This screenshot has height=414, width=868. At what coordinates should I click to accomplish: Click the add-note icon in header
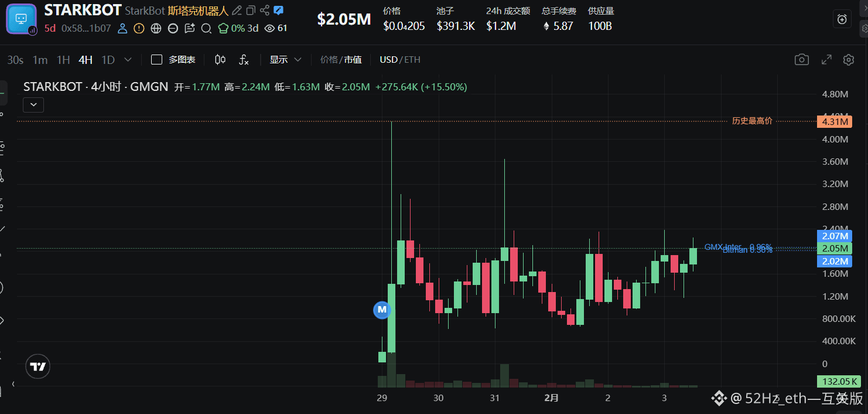click(x=190, y=28)
